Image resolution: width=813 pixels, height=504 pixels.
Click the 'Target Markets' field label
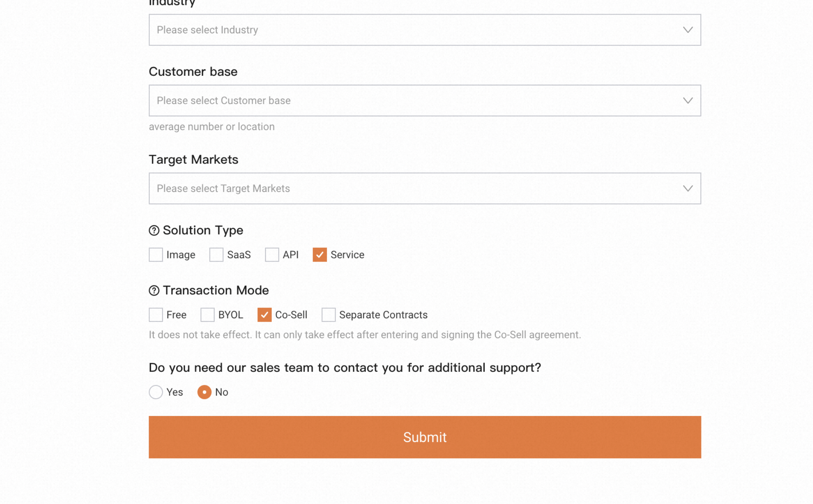point(193,160)
